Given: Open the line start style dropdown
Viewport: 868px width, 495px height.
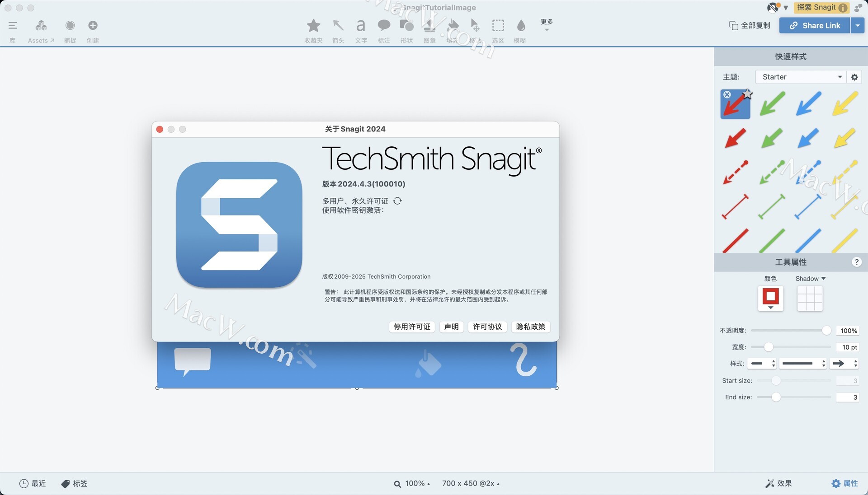Looking at the screenshot, I should (x=762, y=363).
